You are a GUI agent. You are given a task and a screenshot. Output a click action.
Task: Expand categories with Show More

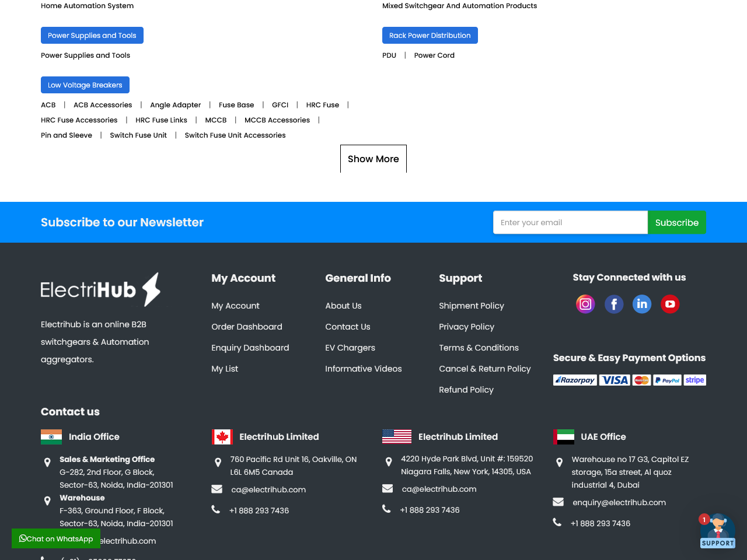(373, 159)
